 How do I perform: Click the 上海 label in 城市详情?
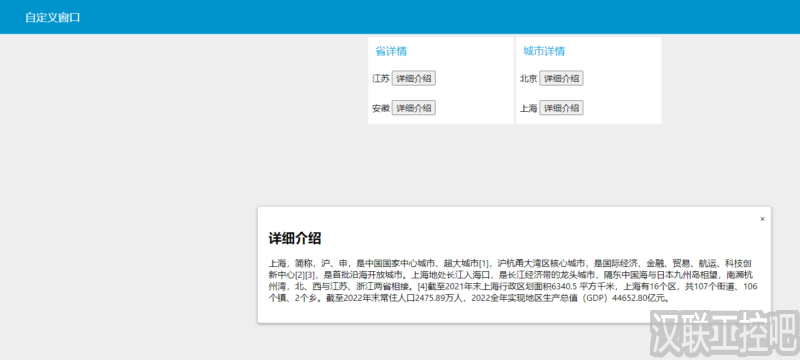click(529, 108)
